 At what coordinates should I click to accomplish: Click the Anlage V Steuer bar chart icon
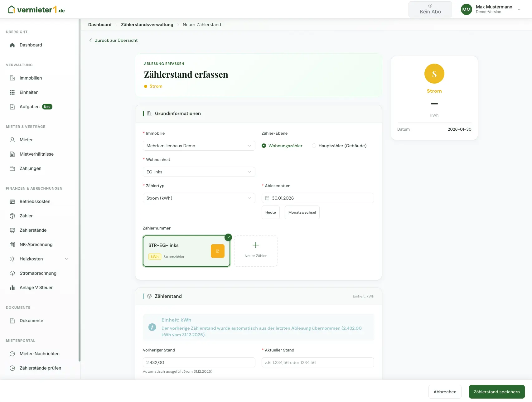point(12,288)
